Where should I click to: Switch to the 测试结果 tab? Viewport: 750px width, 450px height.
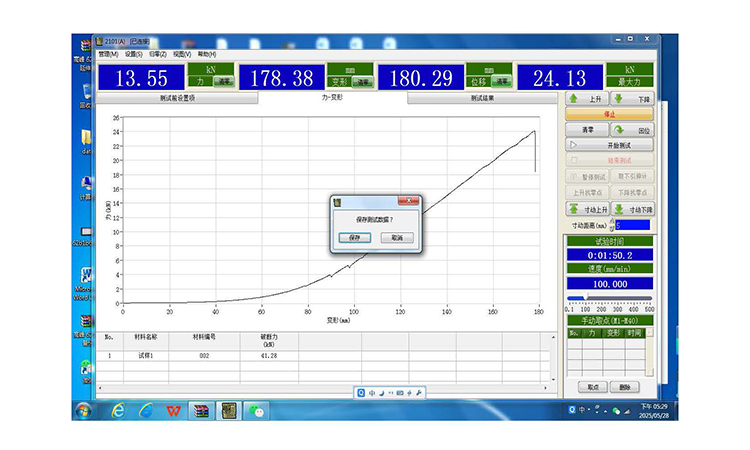point(481,99)
